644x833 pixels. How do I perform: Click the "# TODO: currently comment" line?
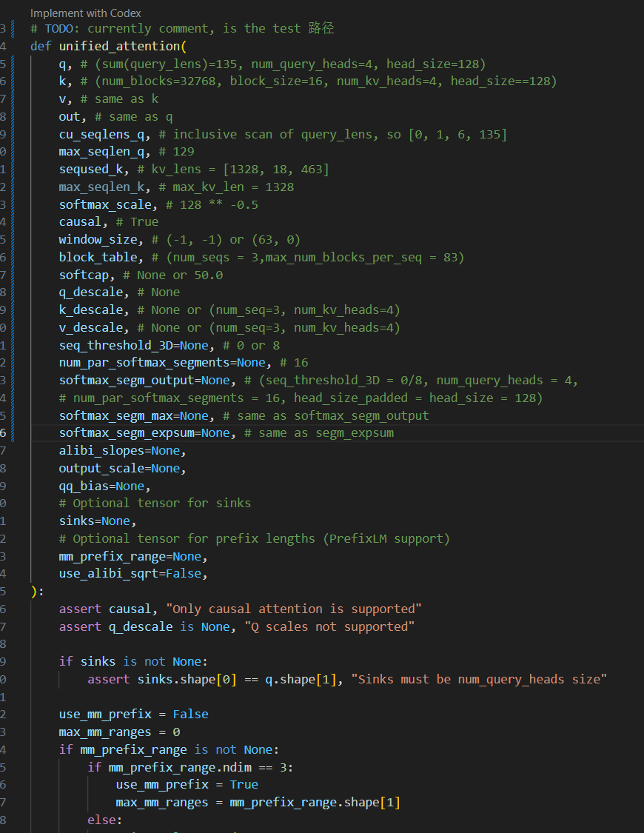click(182, 29)
